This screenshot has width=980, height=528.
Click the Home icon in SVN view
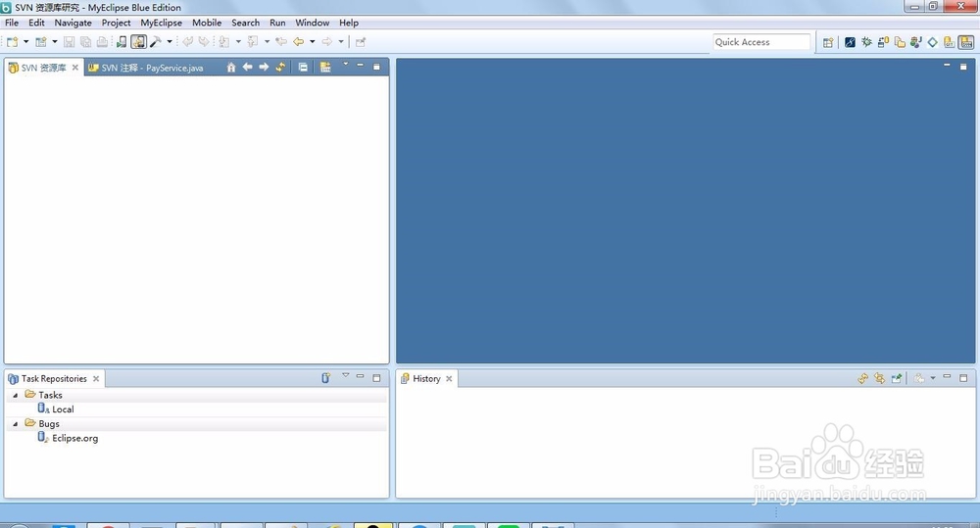click(231, 67)
